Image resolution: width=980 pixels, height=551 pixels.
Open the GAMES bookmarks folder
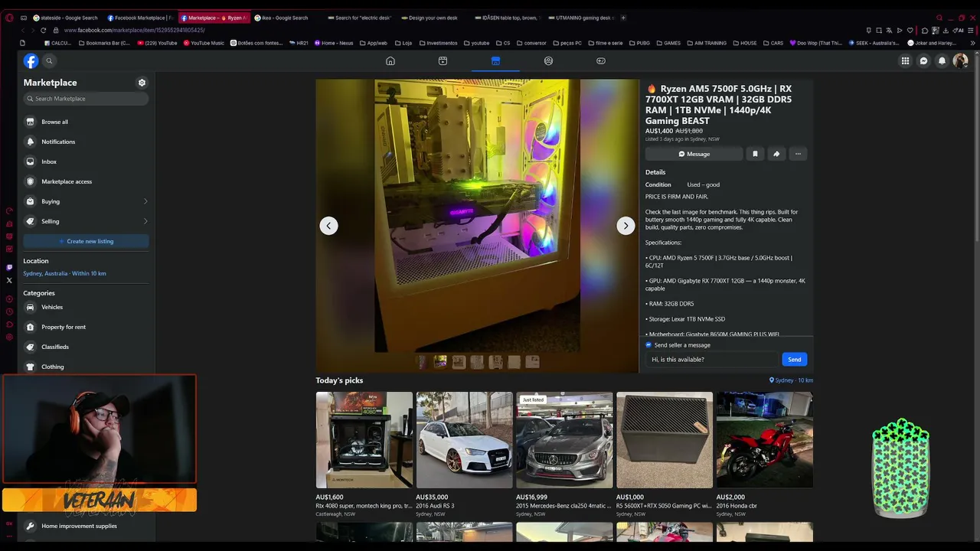[668, 43]
